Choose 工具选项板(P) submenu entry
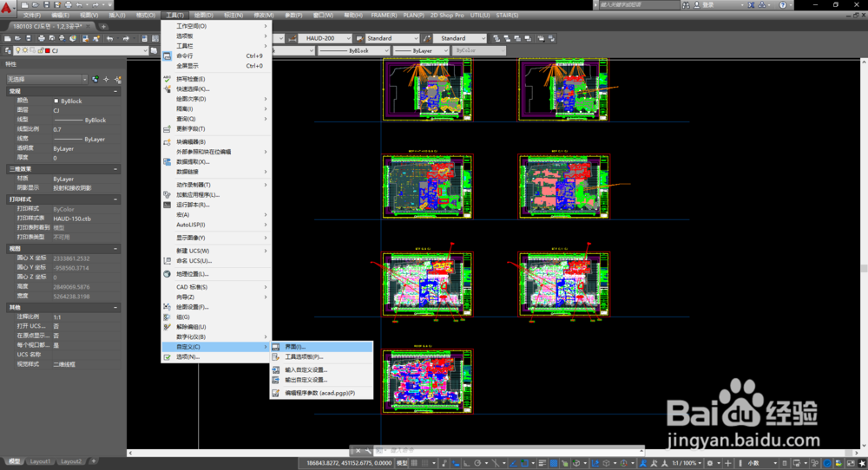The image size is (868, 470). click(x=321, y=356)
